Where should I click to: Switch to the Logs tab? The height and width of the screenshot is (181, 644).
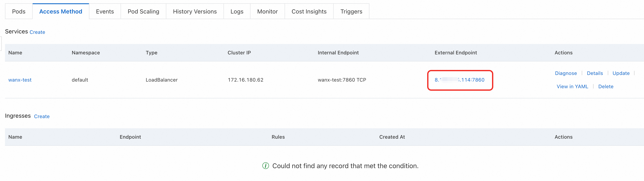pyautogui.click(x=237, y=11)
